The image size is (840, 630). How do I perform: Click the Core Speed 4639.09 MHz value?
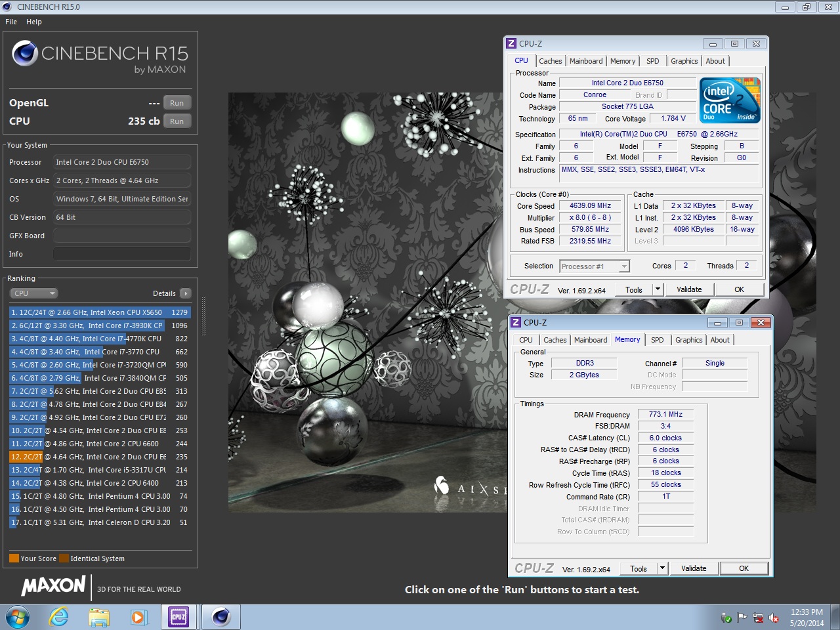click(590, 205)
